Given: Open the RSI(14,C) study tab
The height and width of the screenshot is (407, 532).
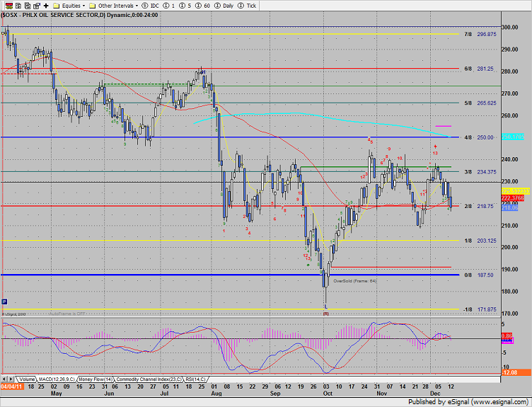Looking at the screenshot, I should coord(196,379).
